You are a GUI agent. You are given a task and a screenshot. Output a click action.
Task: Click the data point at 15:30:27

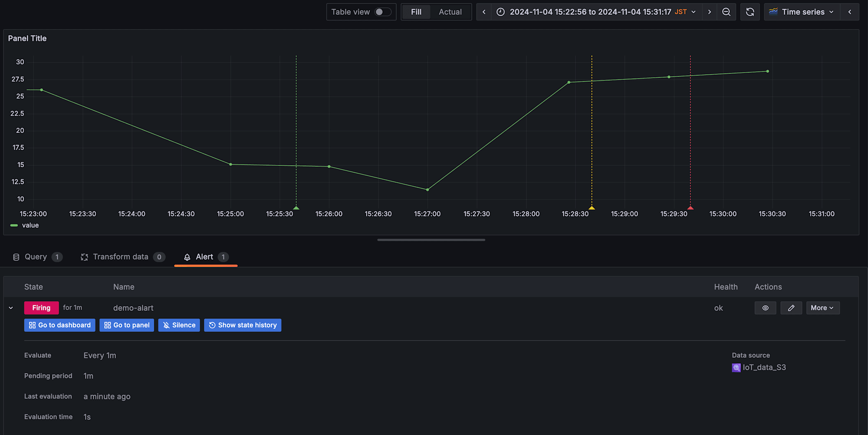(767, 71)
